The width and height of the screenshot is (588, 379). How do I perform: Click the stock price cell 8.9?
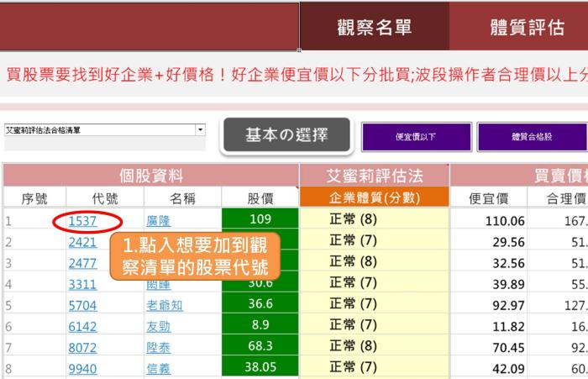[x=260, y=324]
